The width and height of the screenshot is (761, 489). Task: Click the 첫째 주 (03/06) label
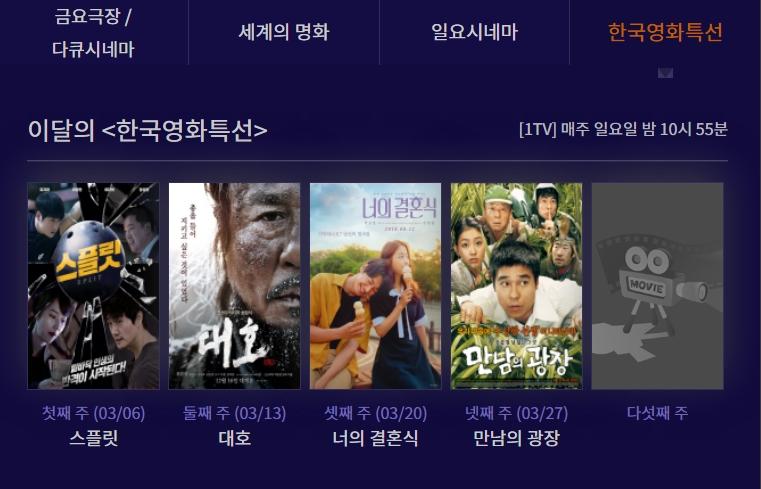93,413
